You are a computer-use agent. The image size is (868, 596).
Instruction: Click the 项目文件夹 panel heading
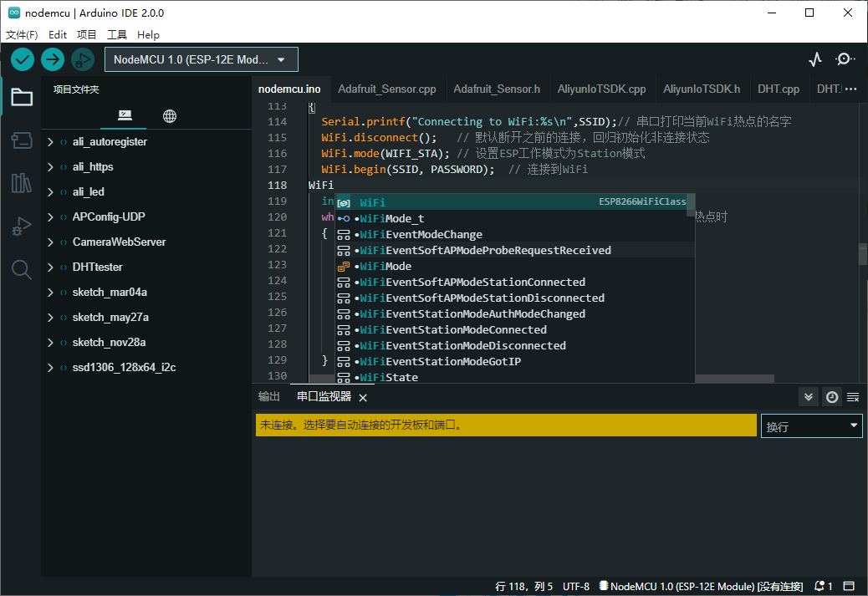tap(76, 89)
